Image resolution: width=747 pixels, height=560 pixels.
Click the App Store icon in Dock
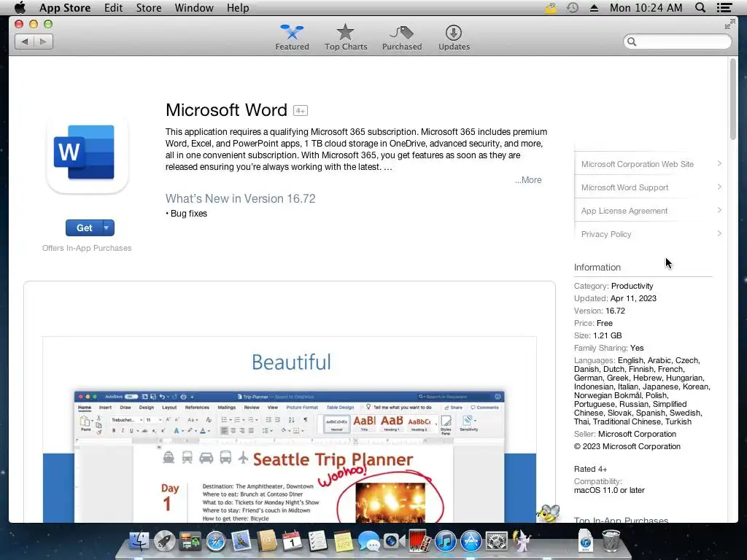[x=471, y=542]
